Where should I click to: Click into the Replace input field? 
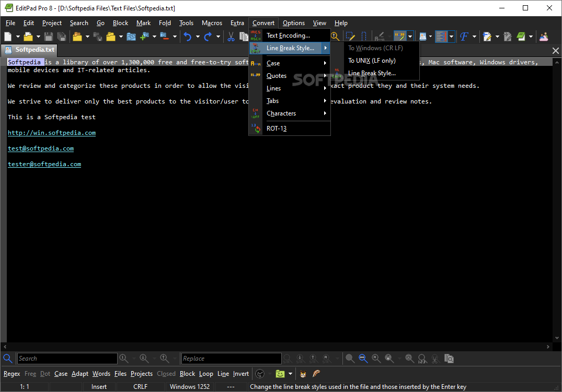pos(231,359)
